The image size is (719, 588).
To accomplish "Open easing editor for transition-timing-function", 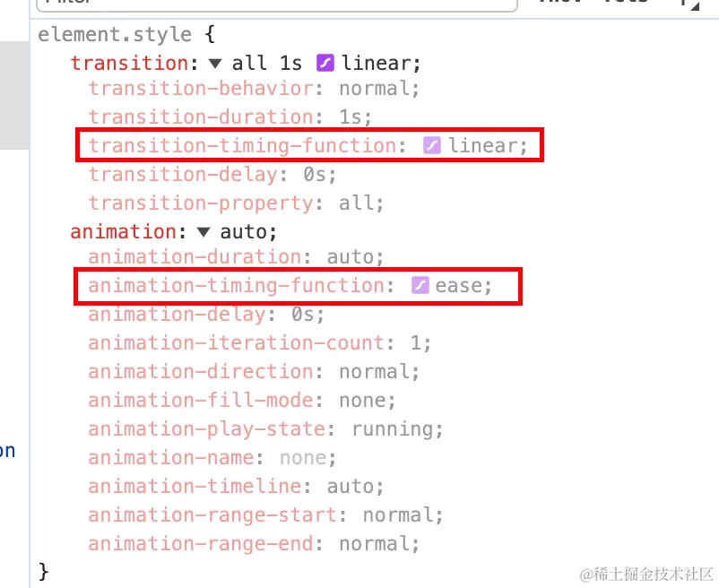I will click(432, 145).
